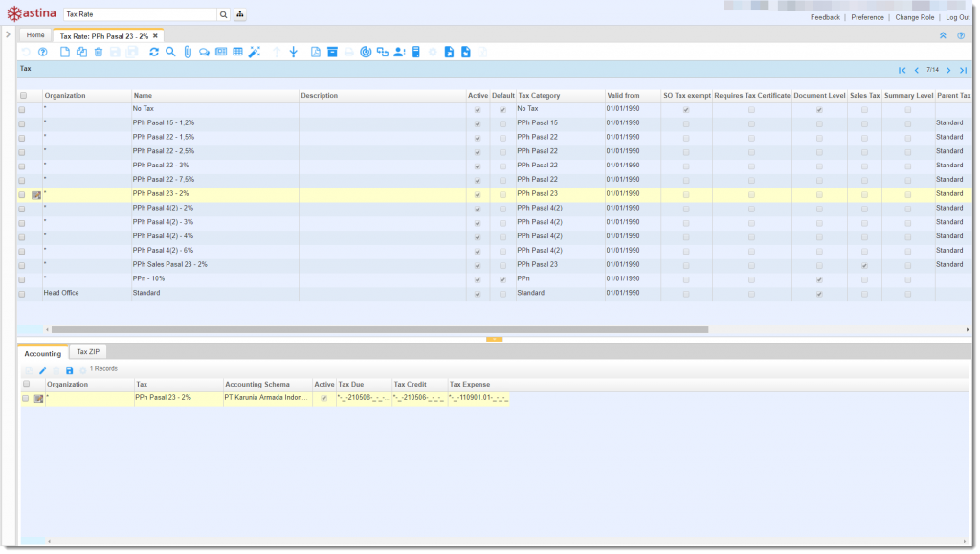Click the New Record icon in toolbar

click(65, 52)
